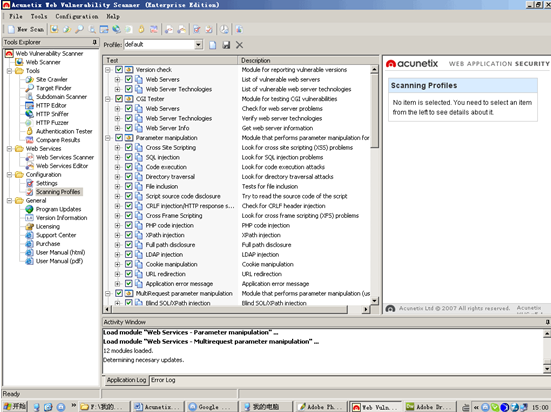This screenshot has width=551, height=412.
Task: Switch to Adobe Dr... taskbar window
Action: pos(430,407)
